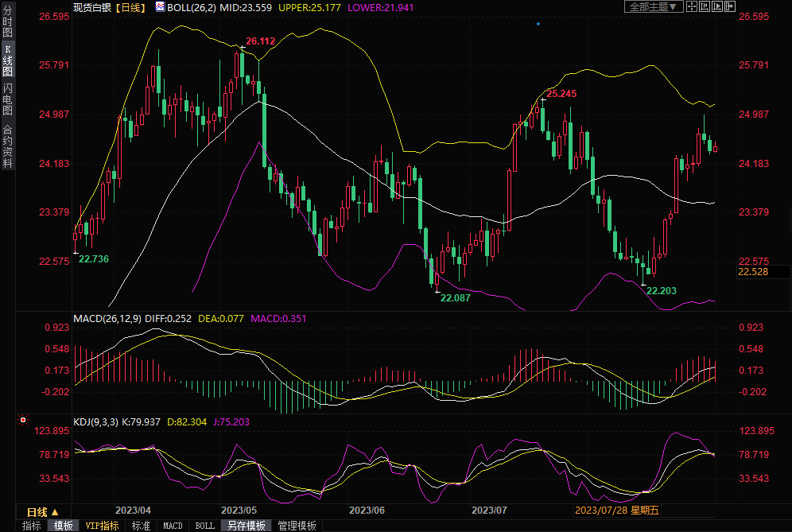Click the BOLL indicator icon beside chart title
The image size is (792, 532).
tap(160, 7)
